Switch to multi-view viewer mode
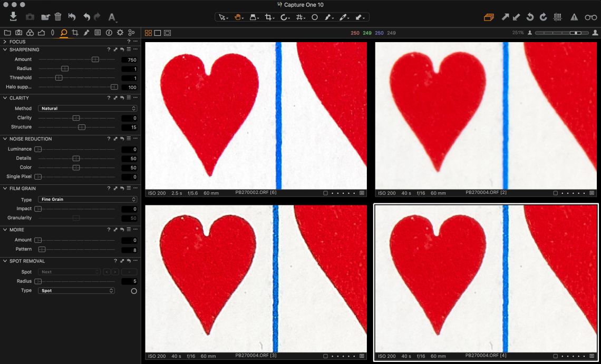Screen dimensions: 601x364 [x=148, y=33]
